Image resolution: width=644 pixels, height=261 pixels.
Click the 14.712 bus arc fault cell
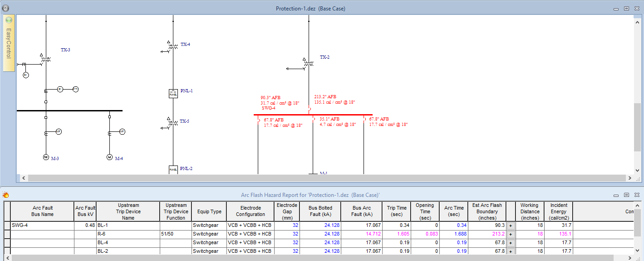[x=362, y=234]
